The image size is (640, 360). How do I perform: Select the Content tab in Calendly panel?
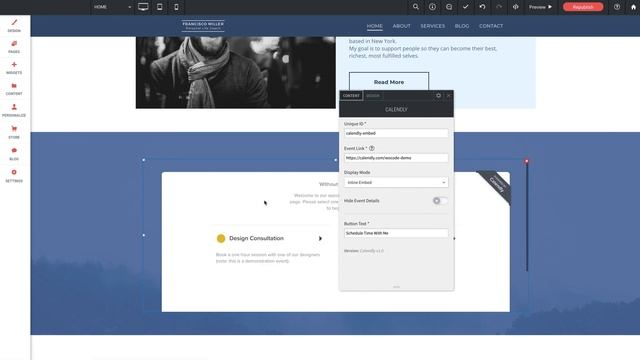coord(351,96)
